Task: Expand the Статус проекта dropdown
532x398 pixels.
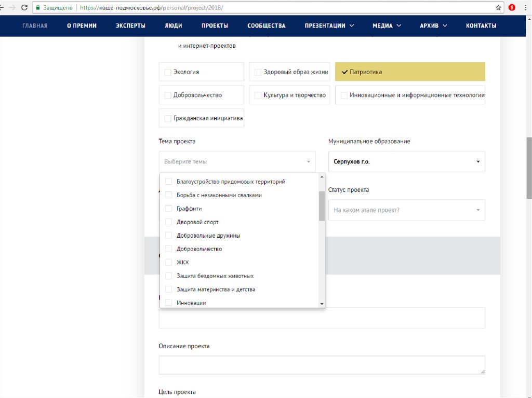Action: [407, 210]
